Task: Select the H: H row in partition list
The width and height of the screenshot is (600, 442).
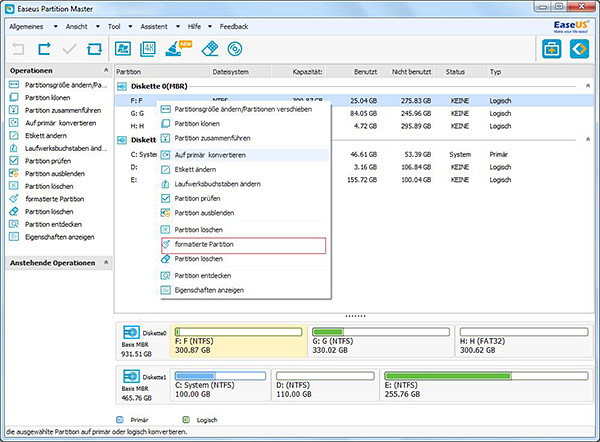Action: pyautogui.click(x=354, y=126)
